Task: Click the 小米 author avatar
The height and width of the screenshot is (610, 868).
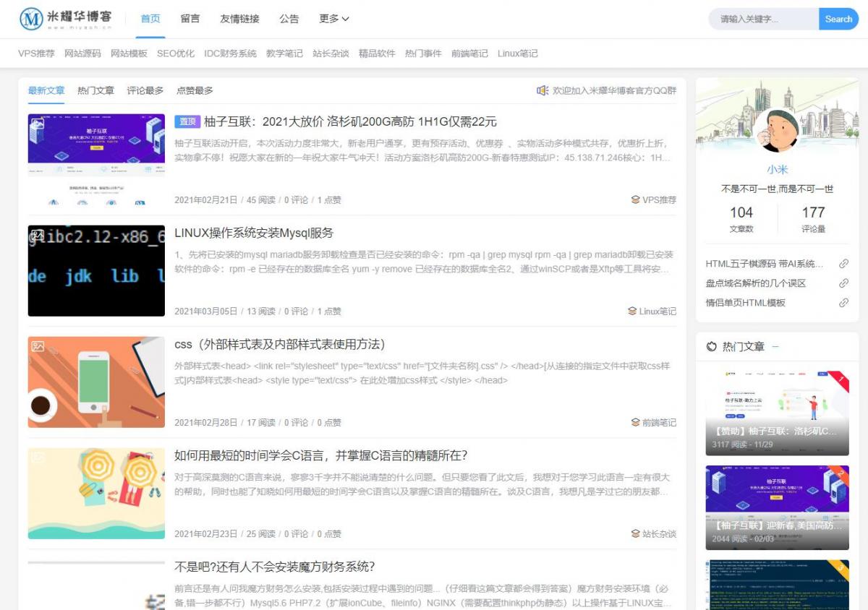Action: pyautogui.click(x=777, y=131)
